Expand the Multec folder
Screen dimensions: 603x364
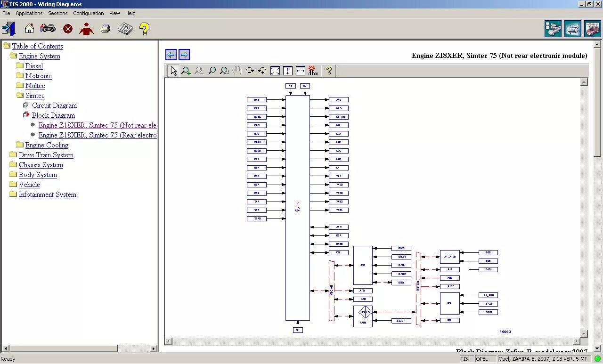(20, 85)
